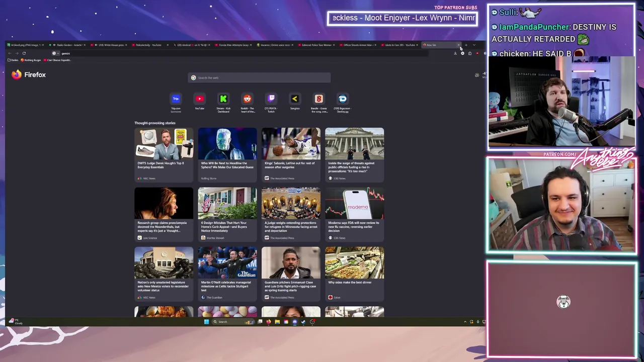
Task: Open the weather widget at page top right
Action: 480,75
